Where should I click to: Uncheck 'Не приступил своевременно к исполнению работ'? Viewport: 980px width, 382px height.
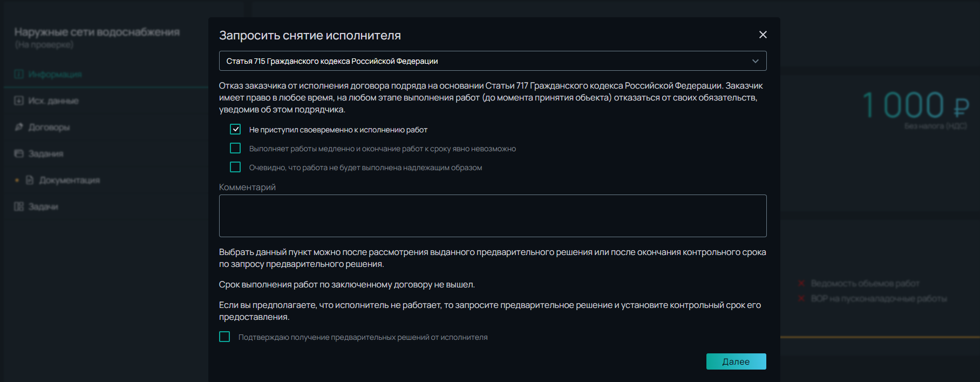pyautogui.click(x=235, y=129)
